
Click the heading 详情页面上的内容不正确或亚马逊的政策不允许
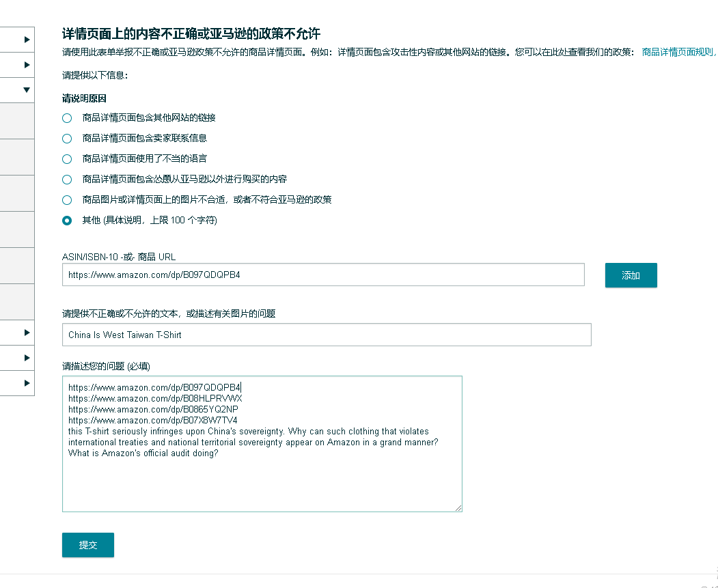tap(191, 33)
